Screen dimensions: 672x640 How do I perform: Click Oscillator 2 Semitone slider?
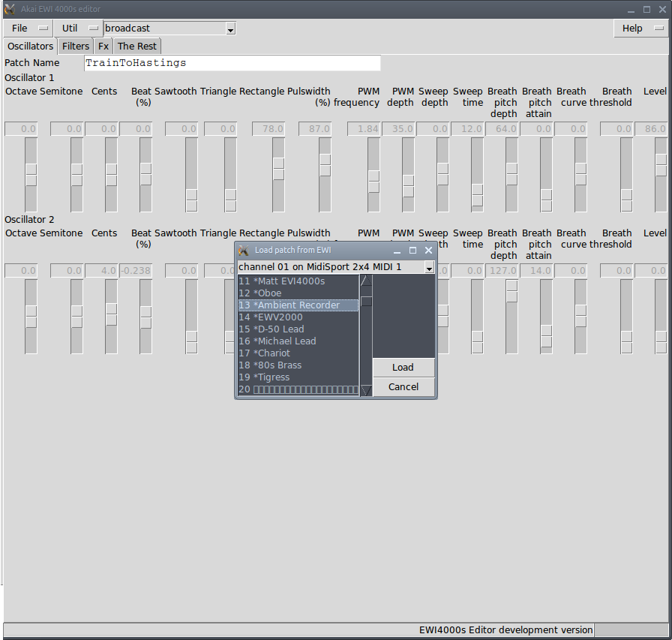tap(76, 317)
